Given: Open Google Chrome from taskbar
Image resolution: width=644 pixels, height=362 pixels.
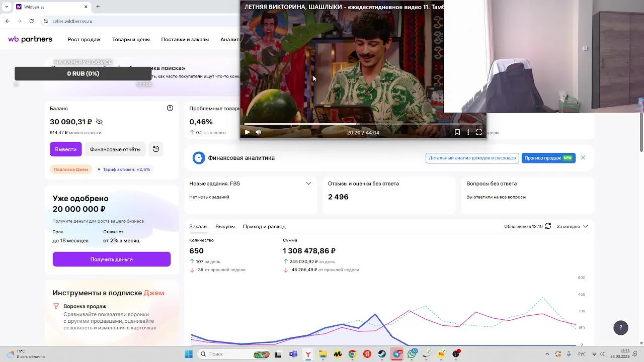Looking at the screenshot, I should pos(352,354).
